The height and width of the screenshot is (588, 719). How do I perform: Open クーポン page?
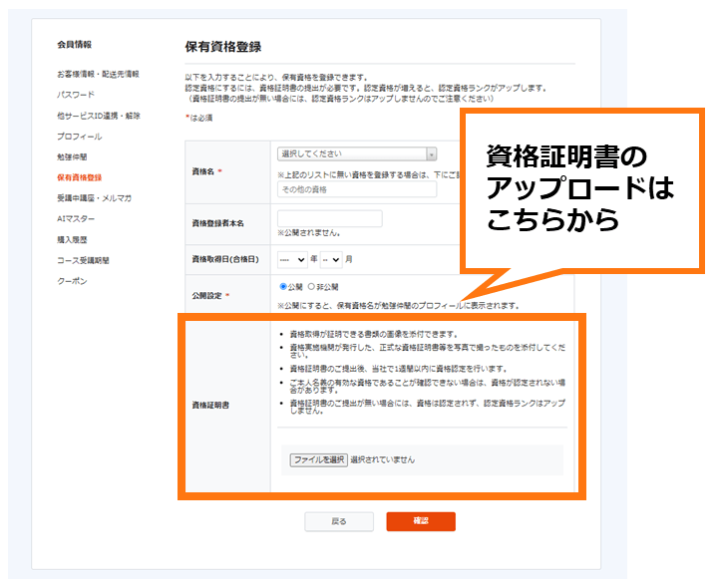pyautogui.click(x=72, y=281)
